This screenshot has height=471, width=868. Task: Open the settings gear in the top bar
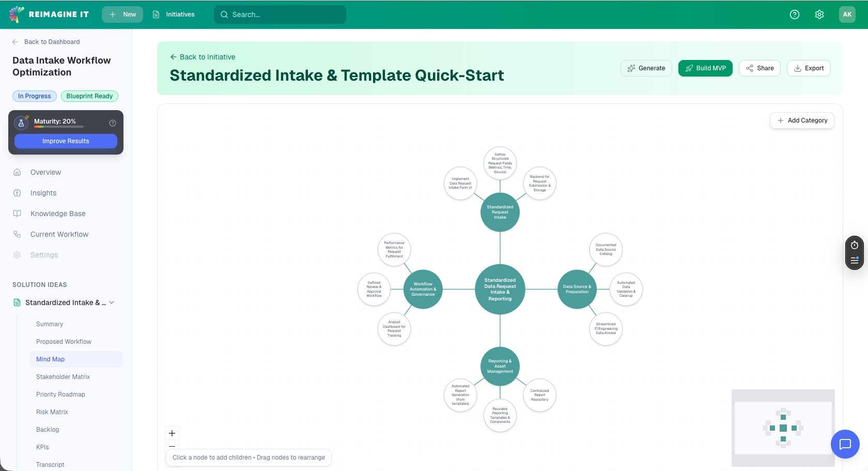(819, 14)
